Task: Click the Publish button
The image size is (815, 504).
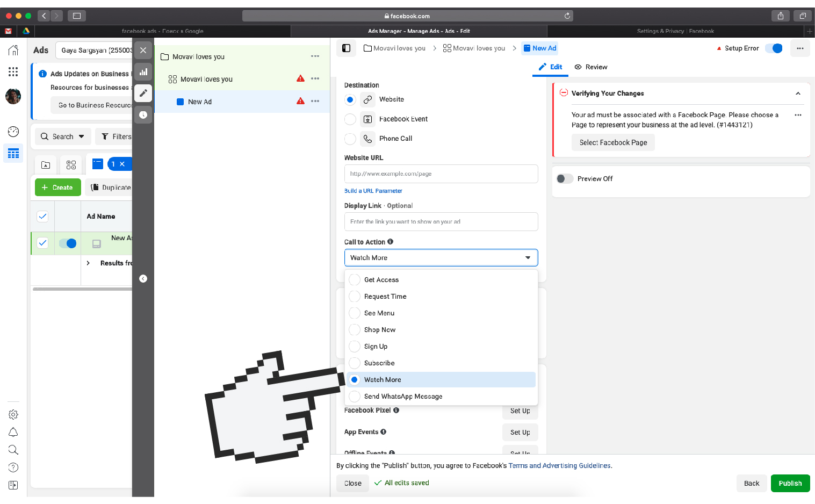Action: [790, 483]
